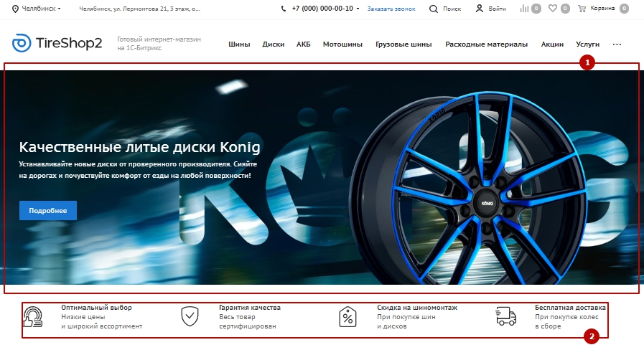Click the cart counter badge
The width and height of the screenshot is (644, 350).
tap(624, 9)
